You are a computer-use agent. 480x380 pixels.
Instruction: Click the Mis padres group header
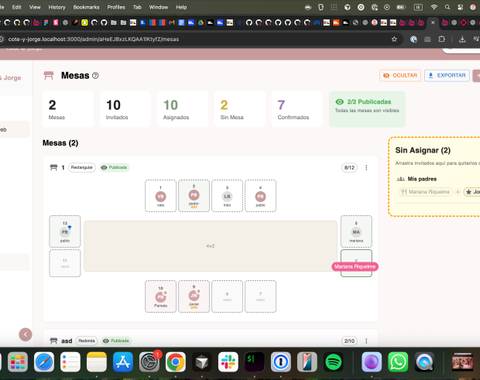tap(422, 179)
